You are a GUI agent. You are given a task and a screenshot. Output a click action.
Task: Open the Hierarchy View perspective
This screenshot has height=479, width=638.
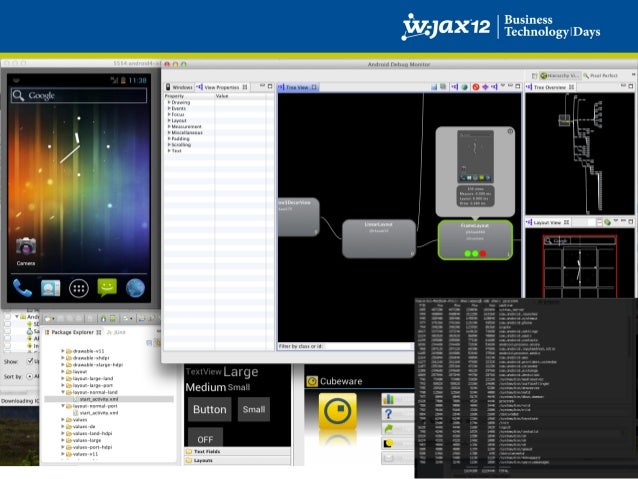coord(560,76)
